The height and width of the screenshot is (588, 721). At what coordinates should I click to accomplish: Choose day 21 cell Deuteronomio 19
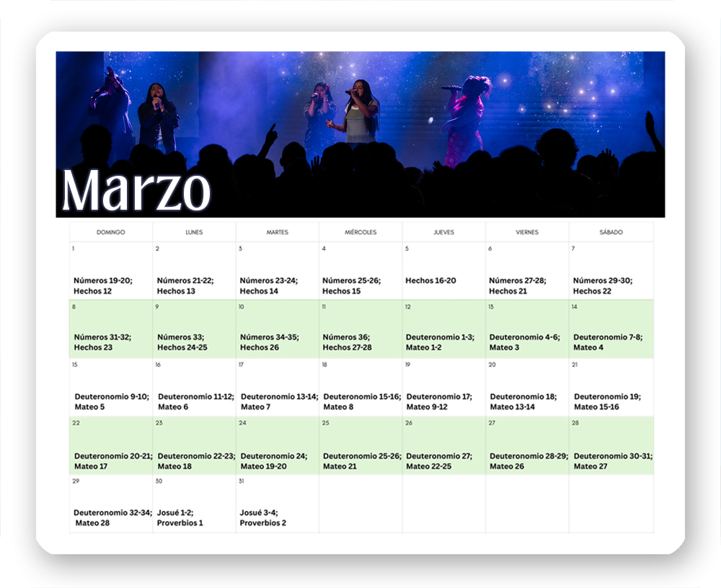[607, 401]
